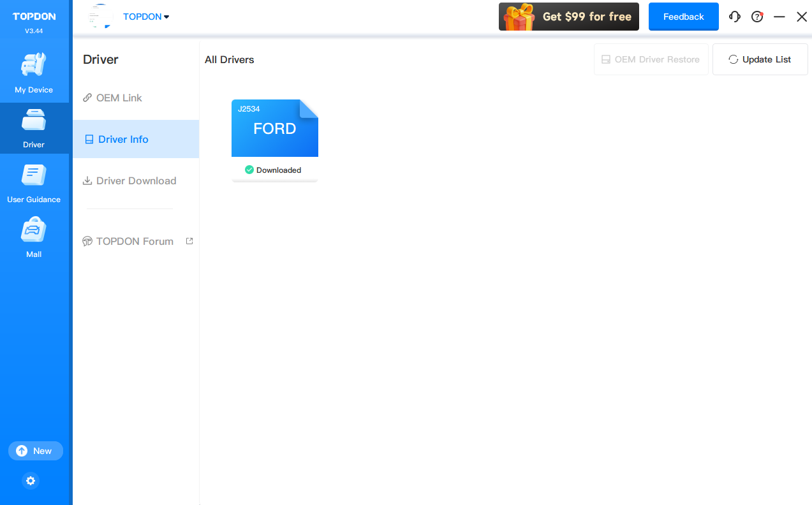Select the Driver Info tab

123,140
